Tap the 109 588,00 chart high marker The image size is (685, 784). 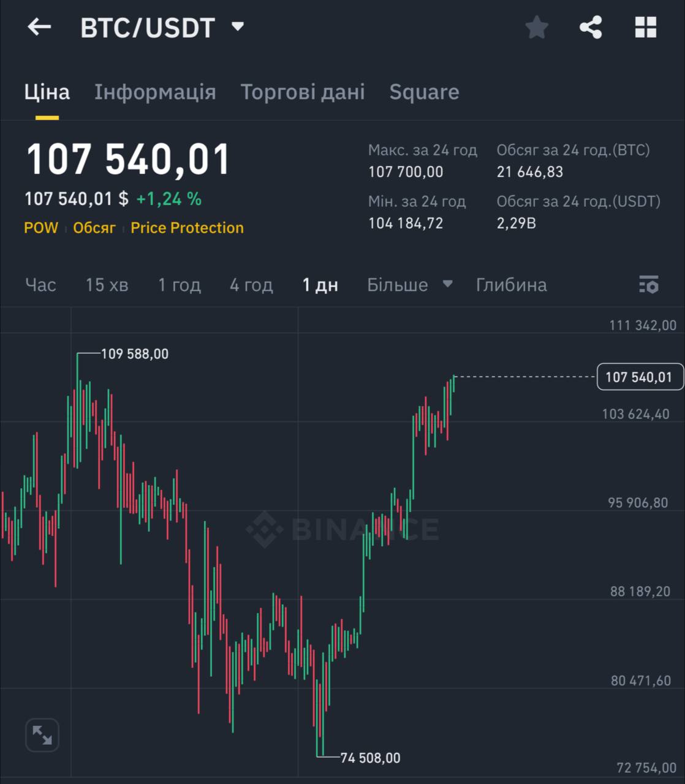click(x=135, y=354)
